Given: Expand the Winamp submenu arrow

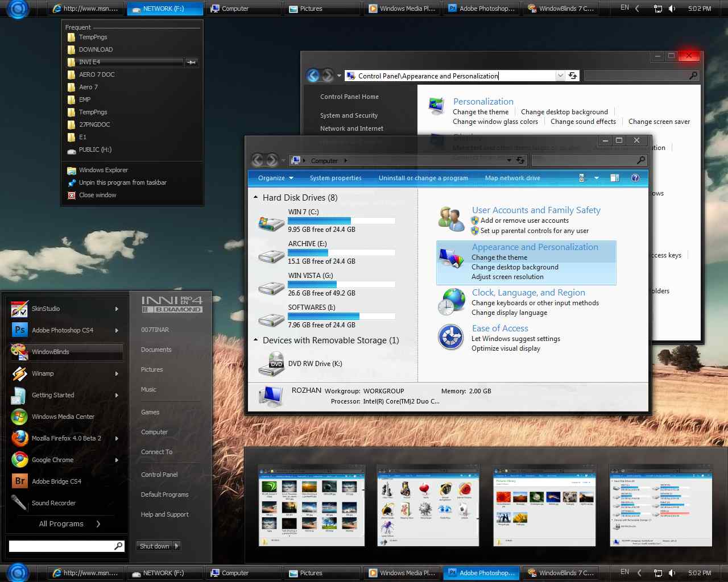Looking at the screenshot, I should coord(117,373).
